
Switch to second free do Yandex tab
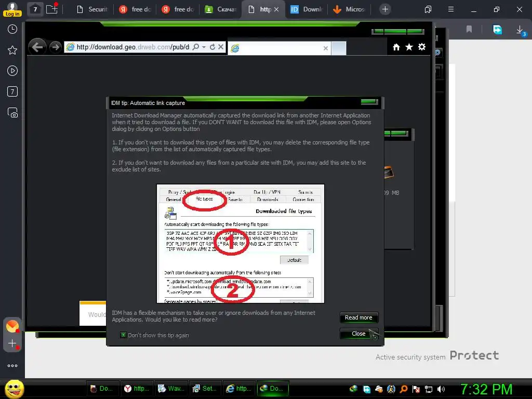coord(178,9)
